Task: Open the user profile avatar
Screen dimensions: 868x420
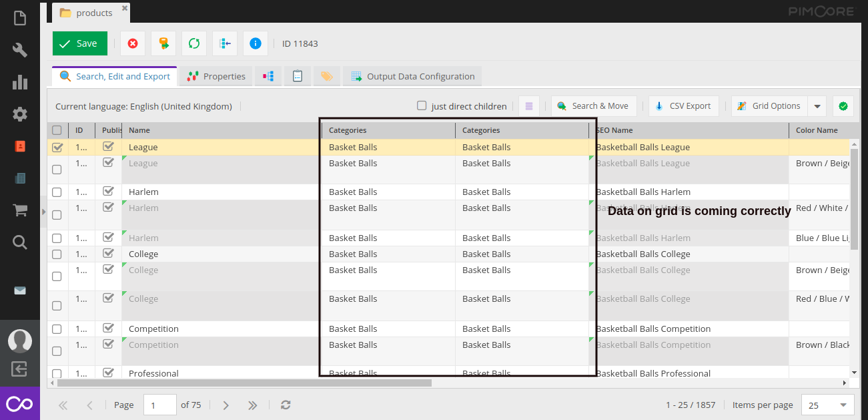Action: [x=20, y=341]
